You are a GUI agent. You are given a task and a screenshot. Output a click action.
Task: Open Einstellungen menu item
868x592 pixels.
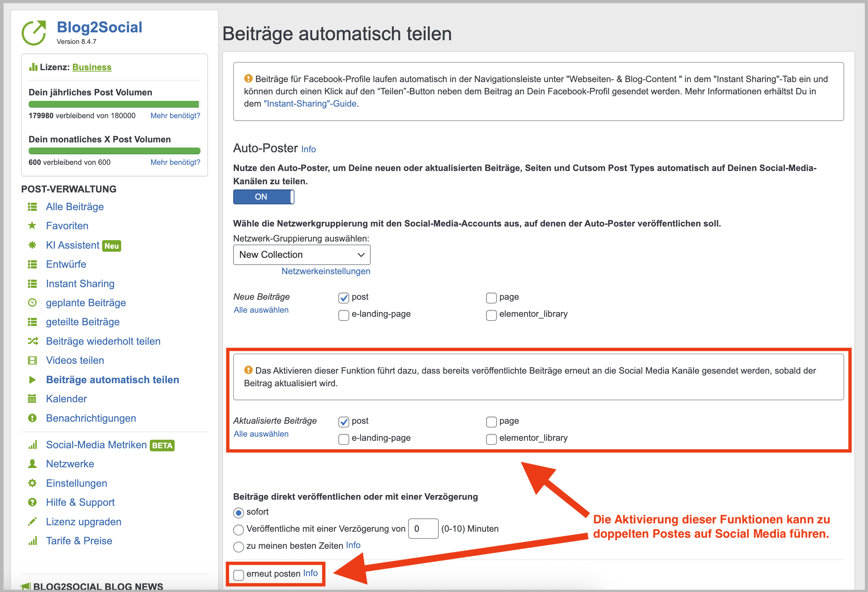[77, 483]
